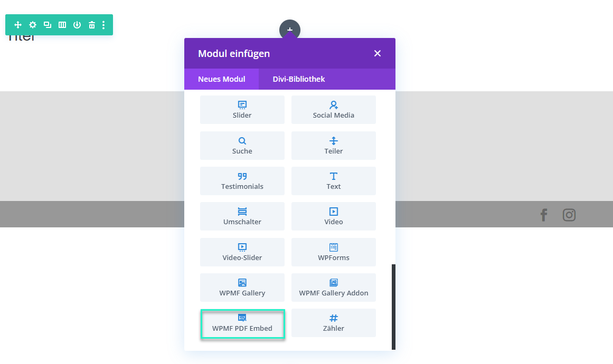Click the module list scrollbar
The height and width of the screenshot is (364, 613).
pyautogui.click(x=393, y=306)
